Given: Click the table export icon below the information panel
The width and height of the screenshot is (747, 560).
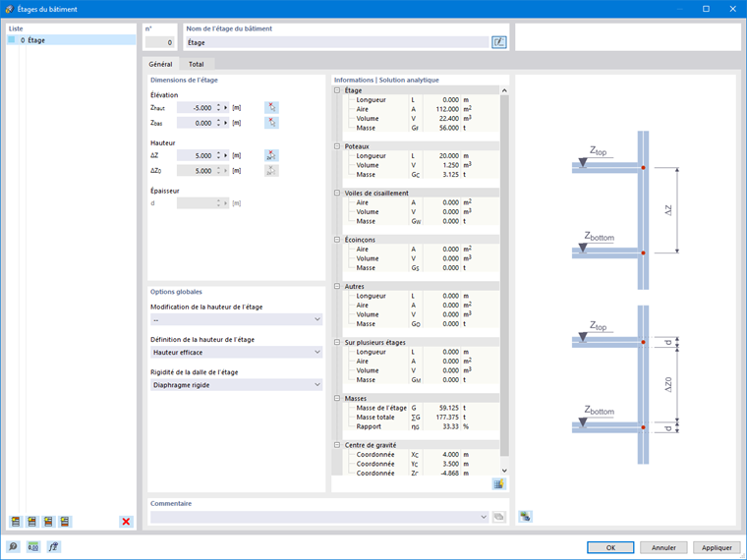Looking at the screenshot, I should click(498, 484).
